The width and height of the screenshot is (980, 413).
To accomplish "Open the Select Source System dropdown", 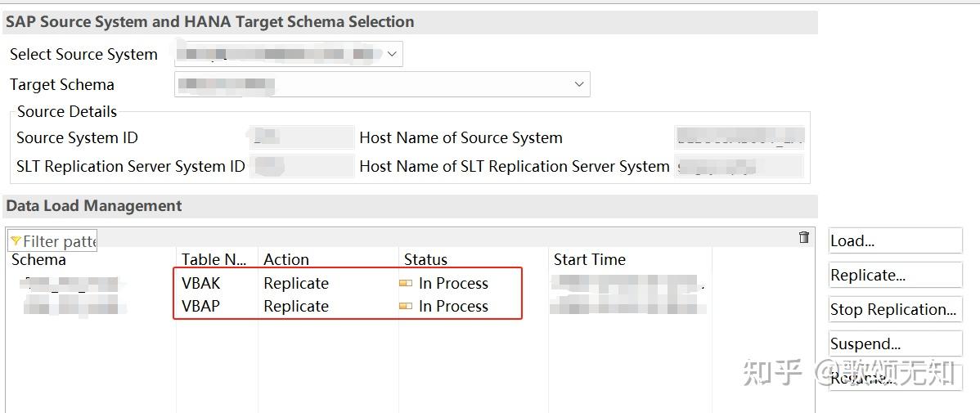I will pos(392,55).
